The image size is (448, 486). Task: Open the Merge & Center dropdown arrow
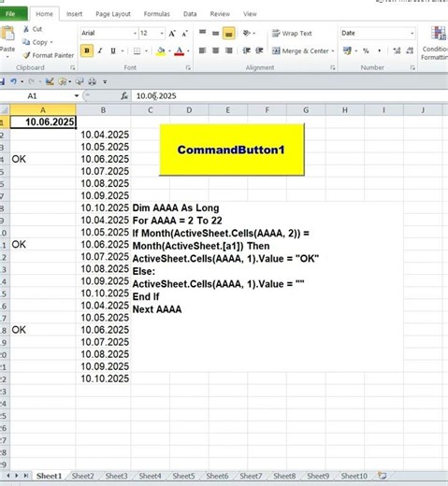[333, 50]
